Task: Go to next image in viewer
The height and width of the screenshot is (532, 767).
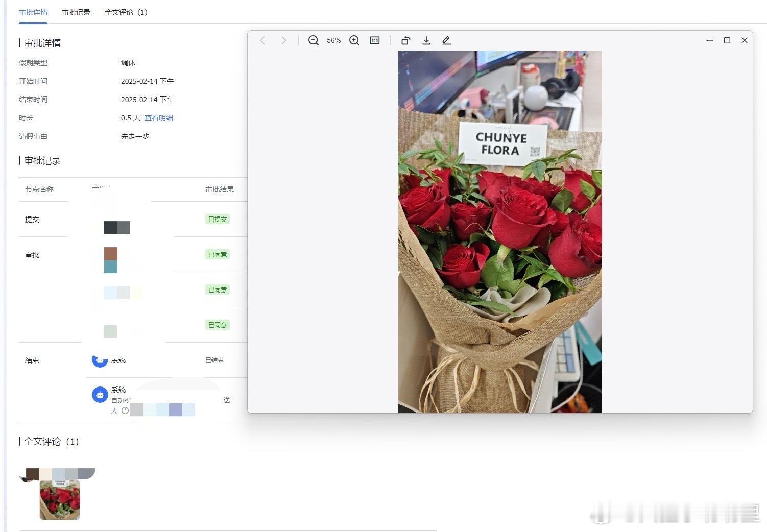Action: [284, 40]
